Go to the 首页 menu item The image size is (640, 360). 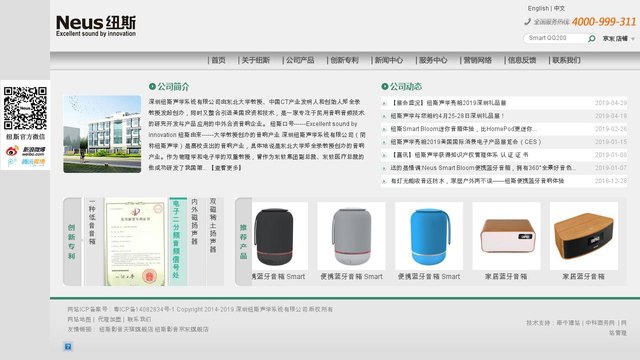point(218,60)
